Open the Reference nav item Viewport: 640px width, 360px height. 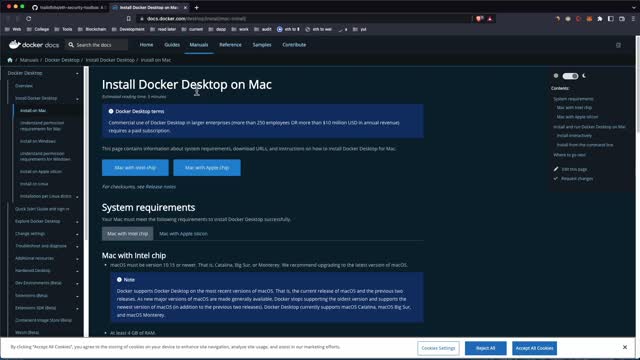pyautogui.click(x=230, y=45)
